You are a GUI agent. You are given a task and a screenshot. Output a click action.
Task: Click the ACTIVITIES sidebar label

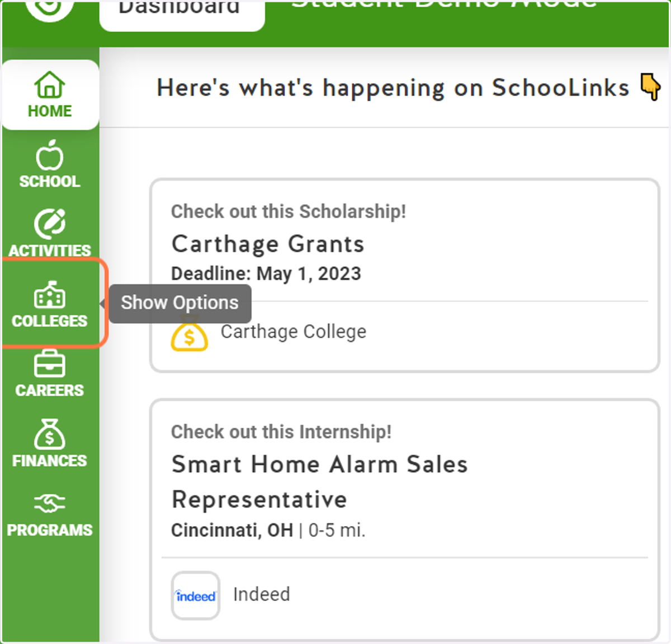tap(50, 250)
